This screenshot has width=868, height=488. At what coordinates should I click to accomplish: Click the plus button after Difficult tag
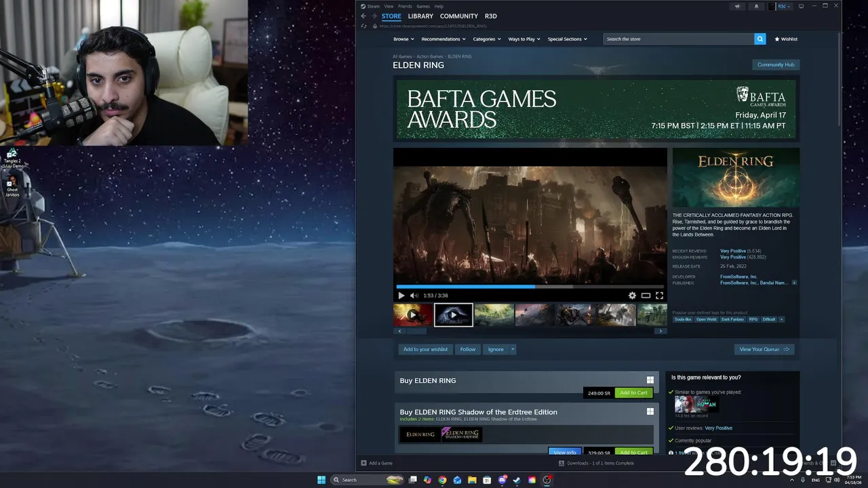(x=781, y=319)
